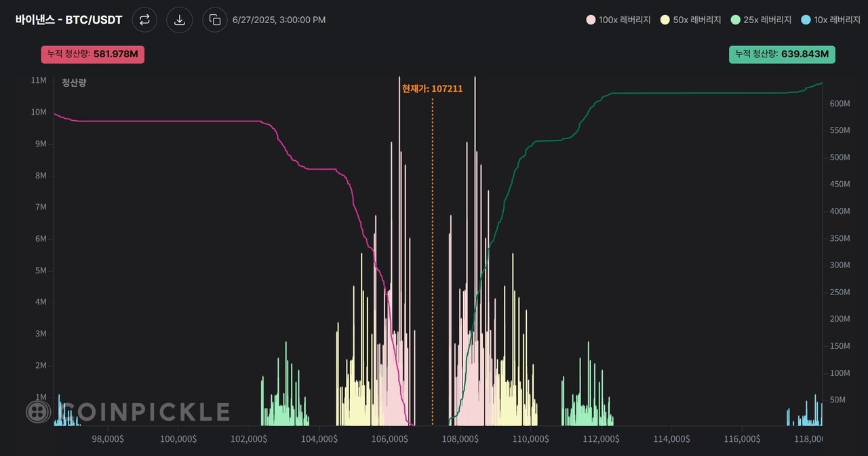Click the 600M right axis label
Screen dimensions: 868x456
coord(841,103)
